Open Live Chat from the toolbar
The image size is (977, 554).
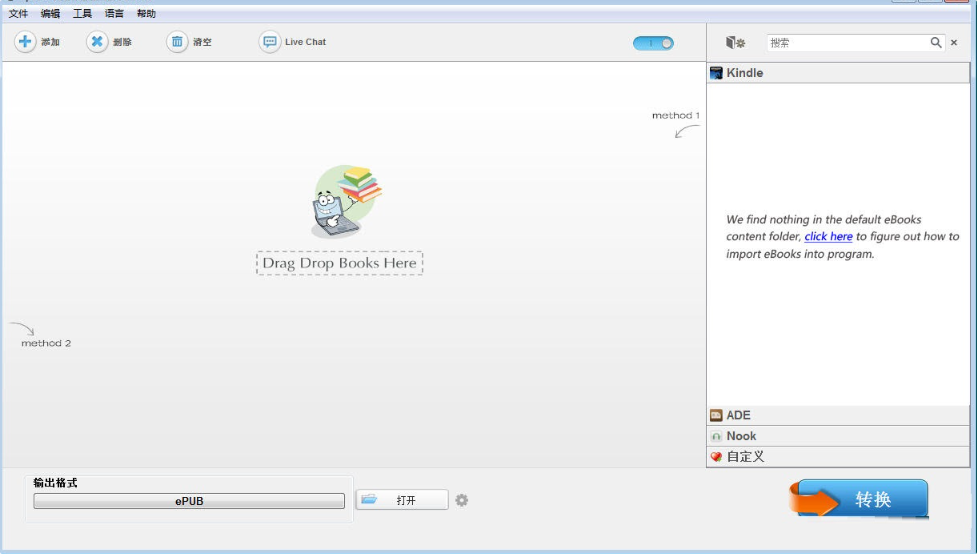pos(292,42)
